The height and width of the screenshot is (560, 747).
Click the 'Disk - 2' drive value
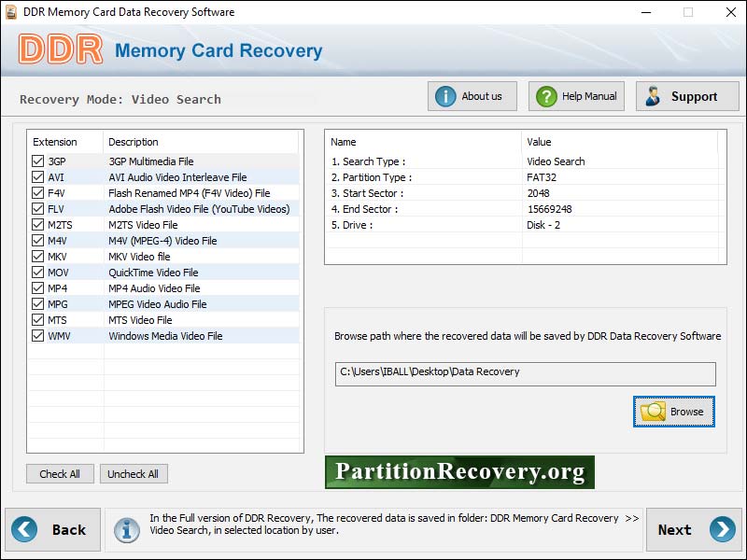(x=543, y=225)
